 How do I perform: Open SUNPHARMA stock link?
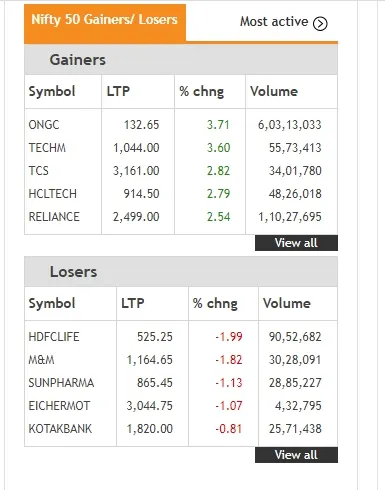click(61, 383)
